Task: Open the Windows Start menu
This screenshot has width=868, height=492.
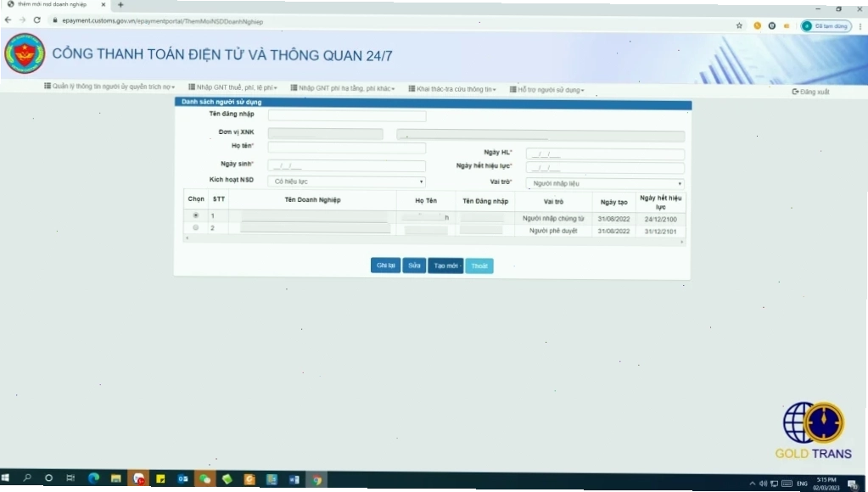Action: tap(6, 478)
